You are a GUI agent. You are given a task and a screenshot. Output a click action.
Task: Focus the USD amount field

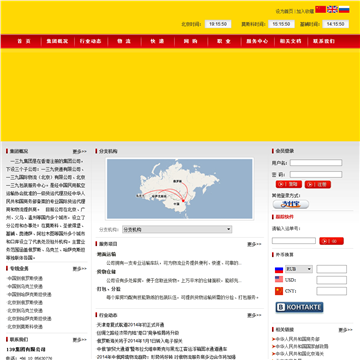pyautogui.click(x=332, y=280)
